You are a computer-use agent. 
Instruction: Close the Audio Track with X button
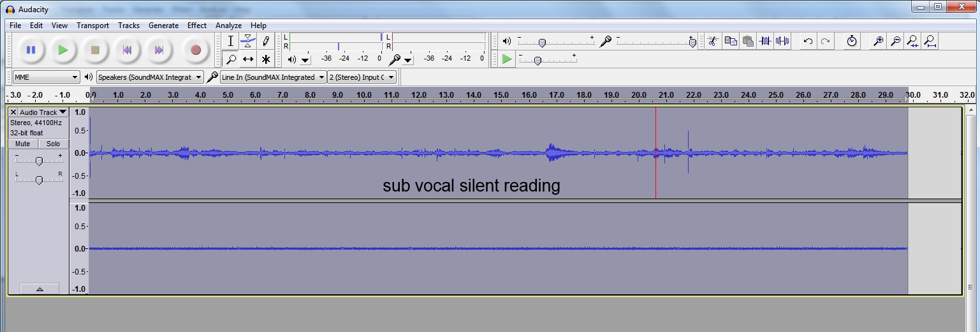pos(13,112)
